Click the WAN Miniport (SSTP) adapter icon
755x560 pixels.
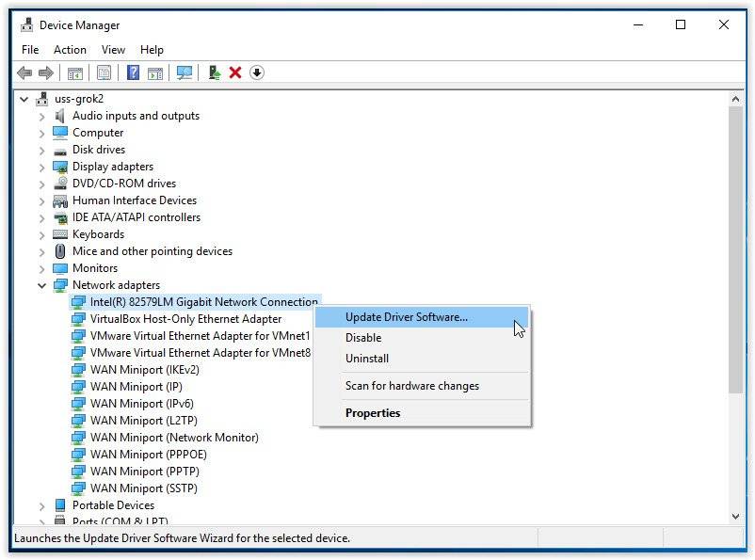(78, 488)
